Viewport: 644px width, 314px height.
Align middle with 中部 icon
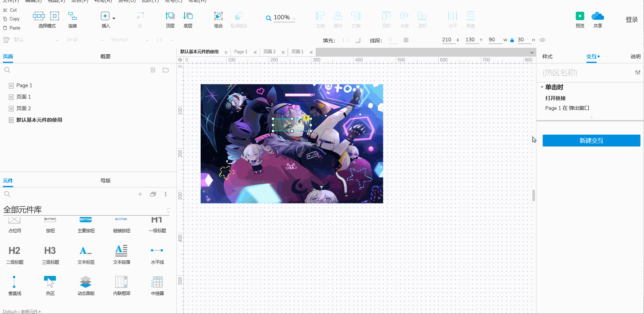coord(404,16)
